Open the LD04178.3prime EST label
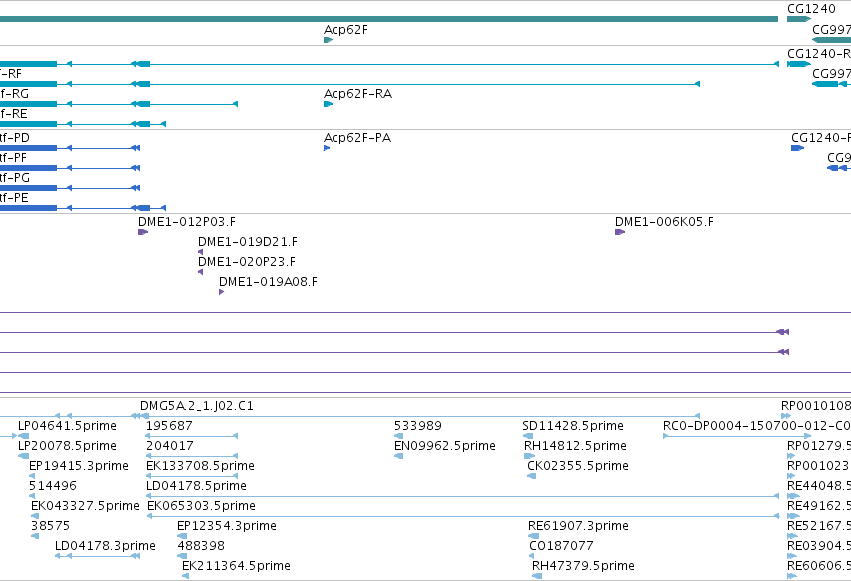The height and width of the screenshot is (581, 851). (105, 546)
